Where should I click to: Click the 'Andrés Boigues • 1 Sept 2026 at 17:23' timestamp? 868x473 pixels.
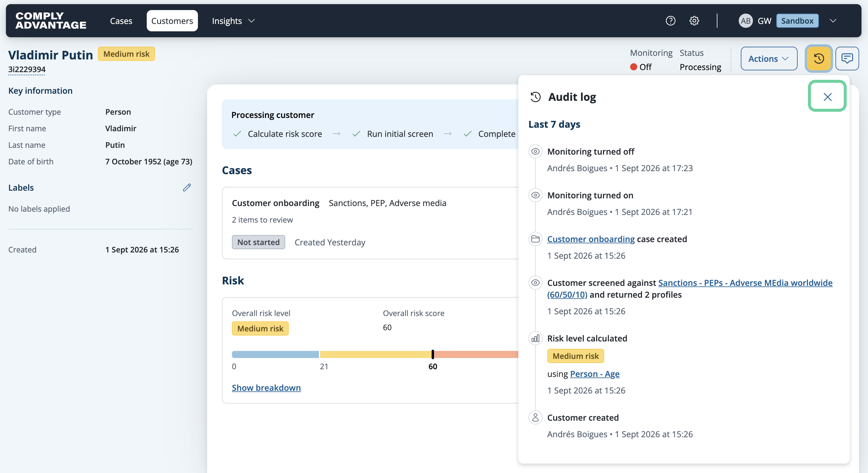(x=620, y=168)
